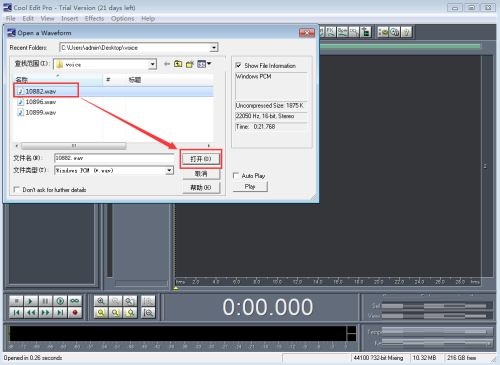Check Don't ask for further details

[x=16, y=190]
